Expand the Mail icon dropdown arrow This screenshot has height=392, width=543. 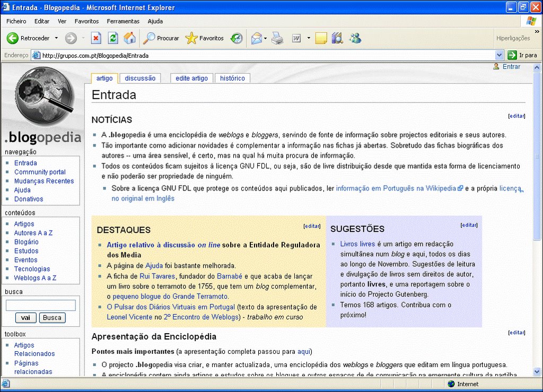265,38
